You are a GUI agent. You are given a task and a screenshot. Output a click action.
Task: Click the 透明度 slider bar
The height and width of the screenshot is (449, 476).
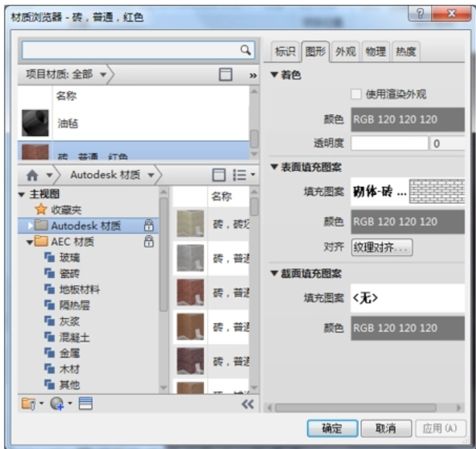(x=389, y=143)
